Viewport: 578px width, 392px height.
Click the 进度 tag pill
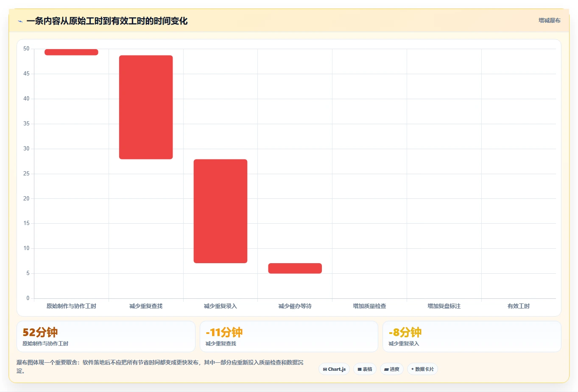tap(392, 369)
